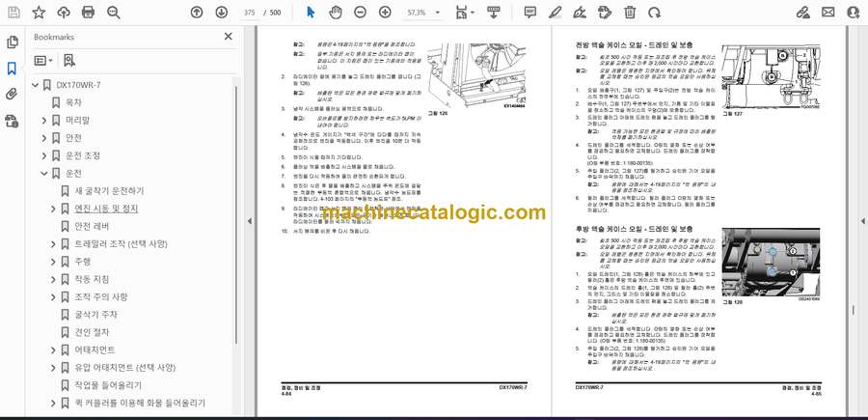This screenshot has height=420, width=868.
Task: Collapse the 운전 bookmark
Action: (44, 174)
